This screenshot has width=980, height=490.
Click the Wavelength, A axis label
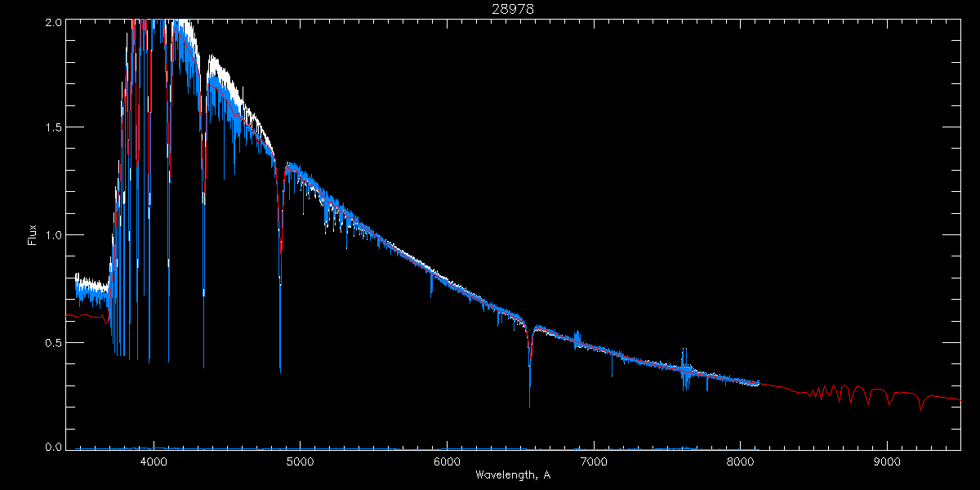coord(513,474)
